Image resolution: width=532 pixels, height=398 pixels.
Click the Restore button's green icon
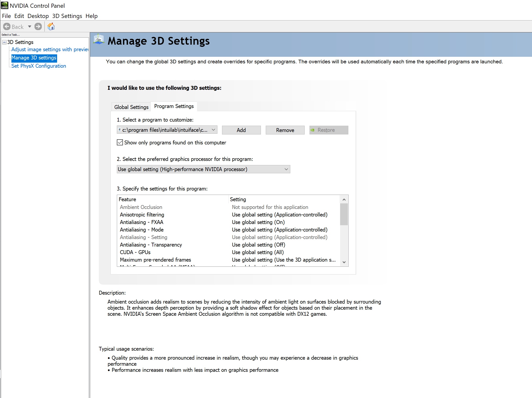pos(313,130)
